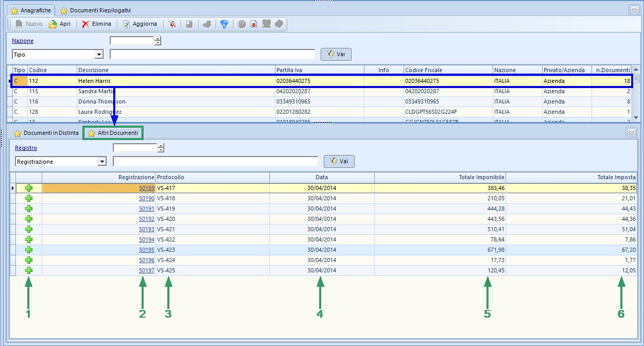Open registration link 50193

pos(147,230)
